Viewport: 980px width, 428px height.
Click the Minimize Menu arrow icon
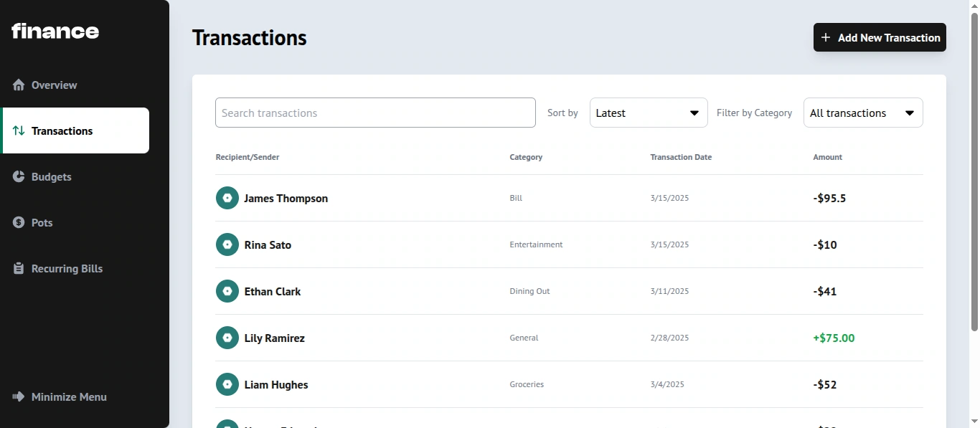[x=19, y=396]
